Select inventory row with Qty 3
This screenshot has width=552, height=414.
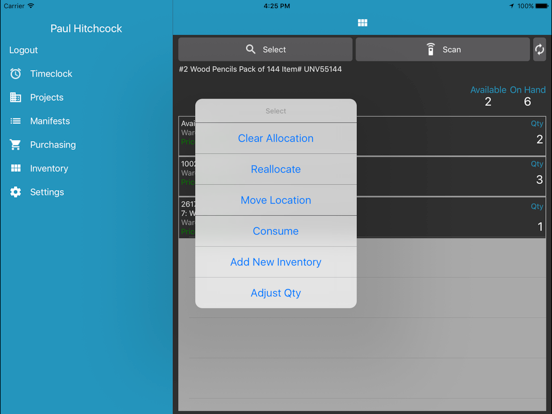pyautogui.click(x=362, y=176)
